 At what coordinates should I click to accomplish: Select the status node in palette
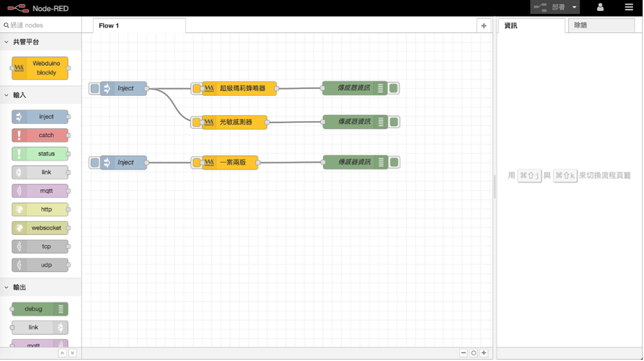coord(40,153)
